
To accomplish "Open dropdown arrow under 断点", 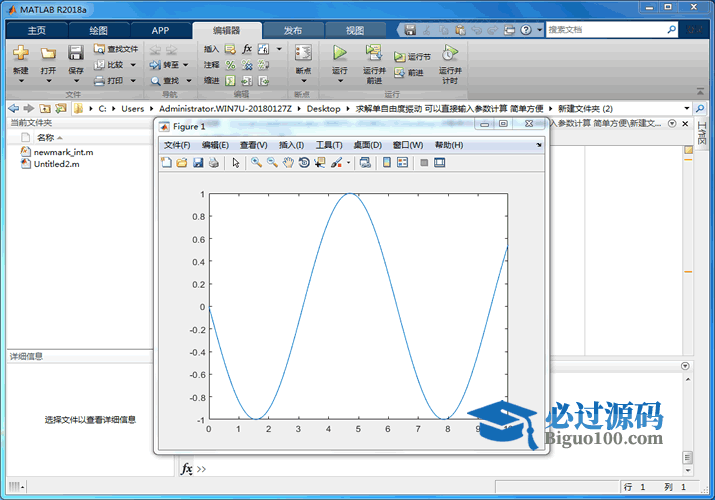I will (304, 81).
